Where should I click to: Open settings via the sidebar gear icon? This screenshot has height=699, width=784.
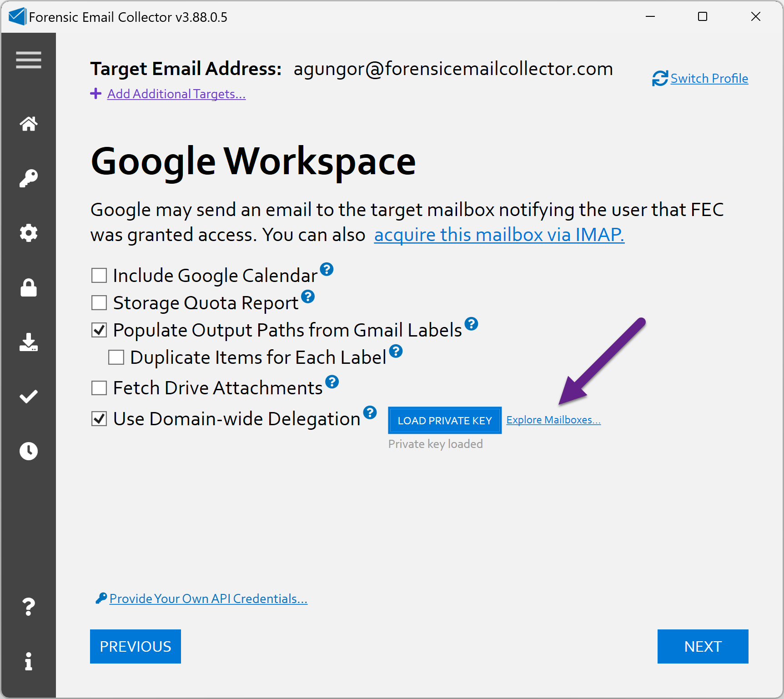tap(29, 233)
